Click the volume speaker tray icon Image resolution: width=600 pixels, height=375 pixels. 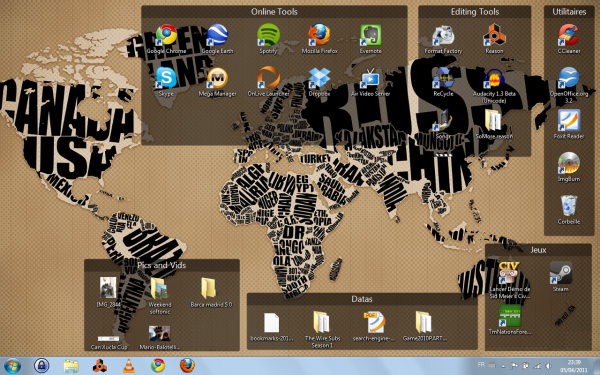coord(549,366)
